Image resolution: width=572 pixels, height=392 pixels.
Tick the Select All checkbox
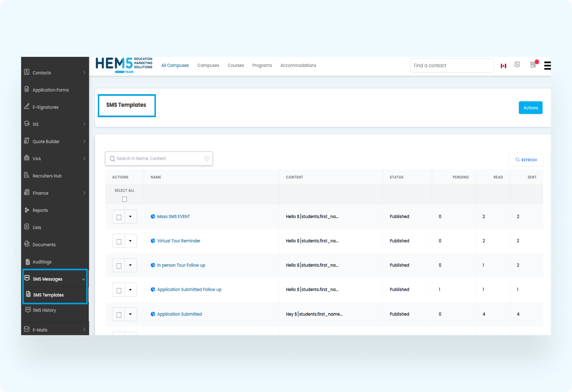click(124, 199)
